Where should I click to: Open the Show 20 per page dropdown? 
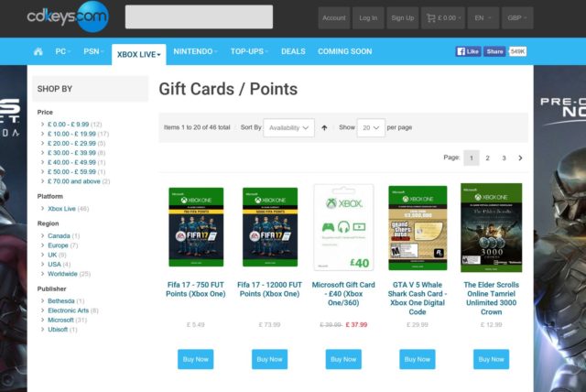tap(371, 128)
